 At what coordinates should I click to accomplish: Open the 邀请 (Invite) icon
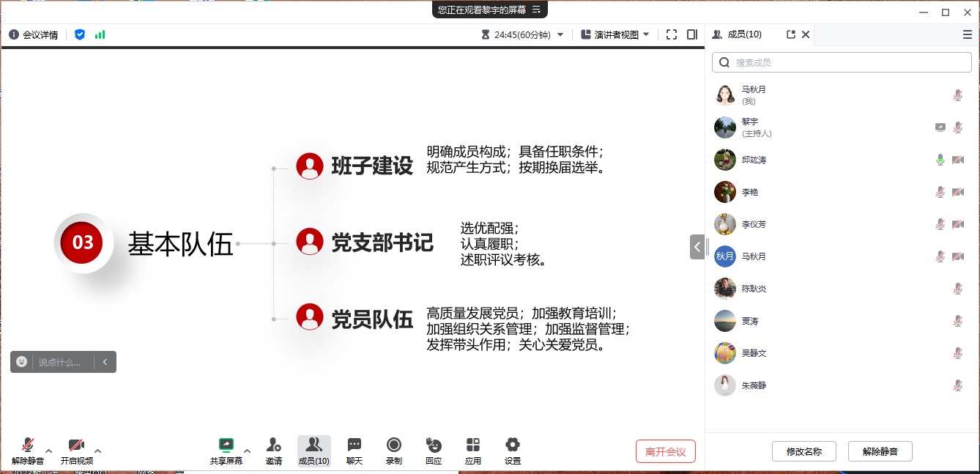coord(273,451)
